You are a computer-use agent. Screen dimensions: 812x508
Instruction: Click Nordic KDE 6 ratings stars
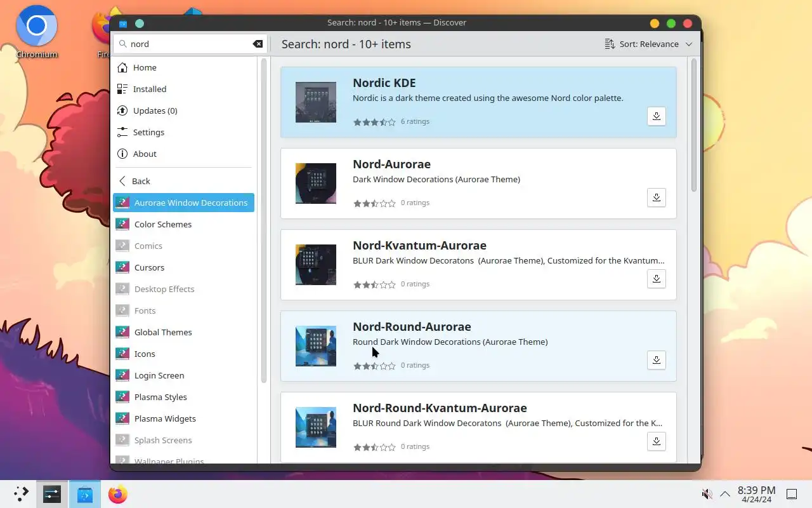[374, 122]
